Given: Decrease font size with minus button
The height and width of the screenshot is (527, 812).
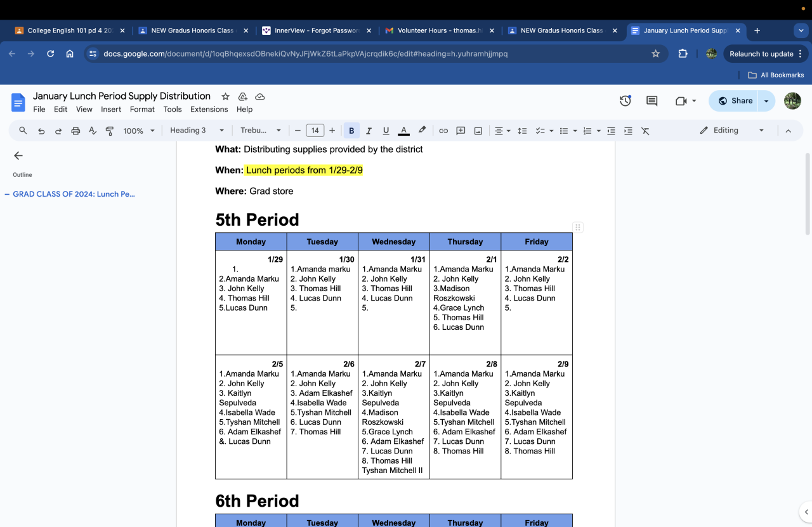Looking at the screenshot, I should pos(298,131).
